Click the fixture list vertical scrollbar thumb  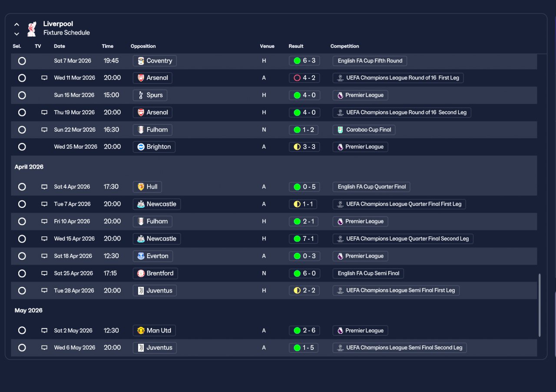(539, 305)
